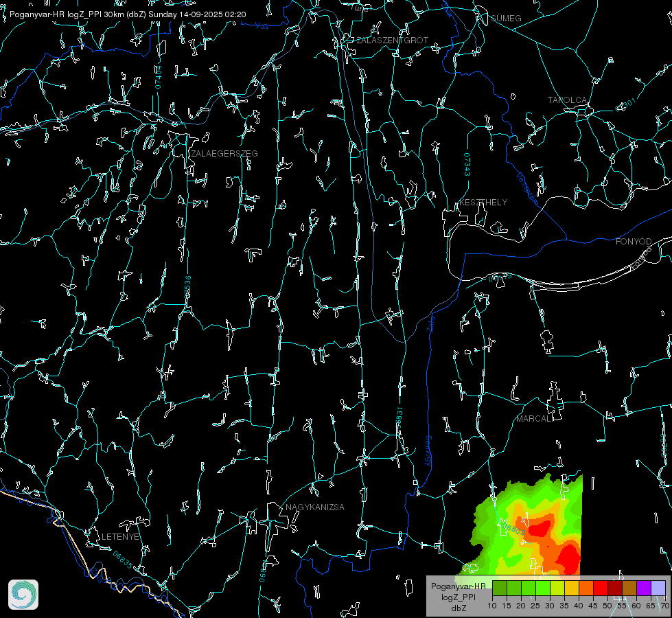The width and height of the screenshot is (672, 618).
Task: Pick the 30-35 dBZ yellow-green swatch
Action: coord(557,588)
